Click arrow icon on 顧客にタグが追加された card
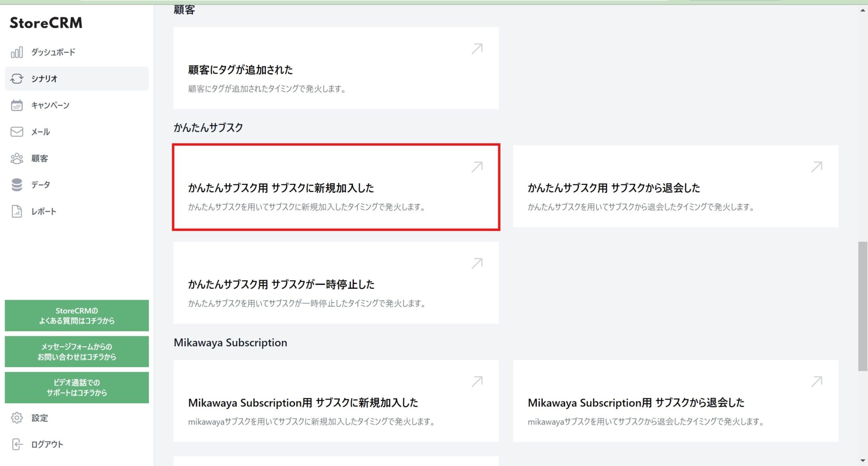Screen dimensions: 868x466 (477, 49)
